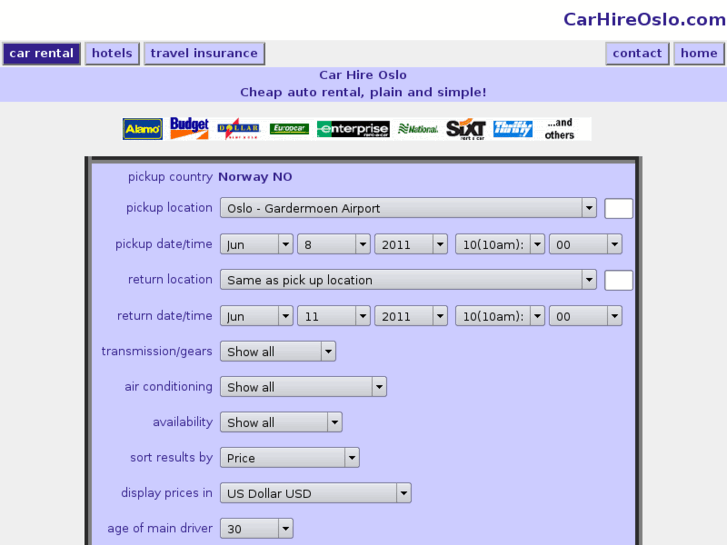Go to the contact page
The image size is (727, 545).
click(637, 53)
